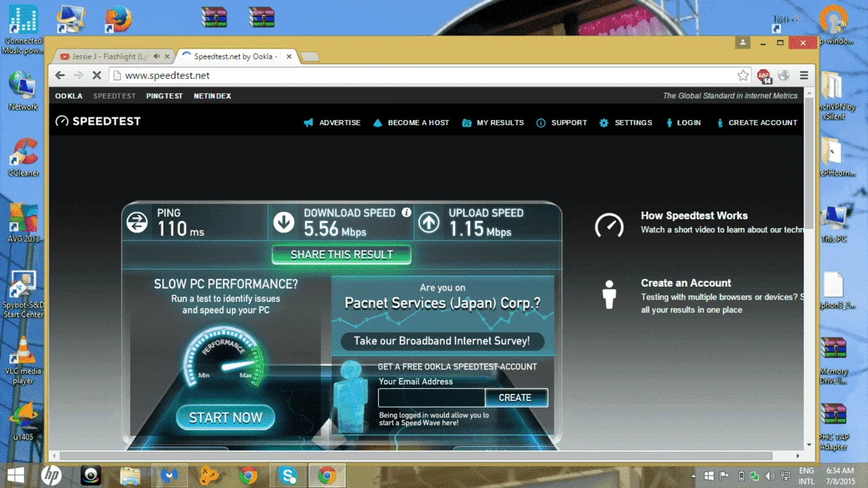Click the upload arrow icon

pyautogui.click(x=428, y=222)
